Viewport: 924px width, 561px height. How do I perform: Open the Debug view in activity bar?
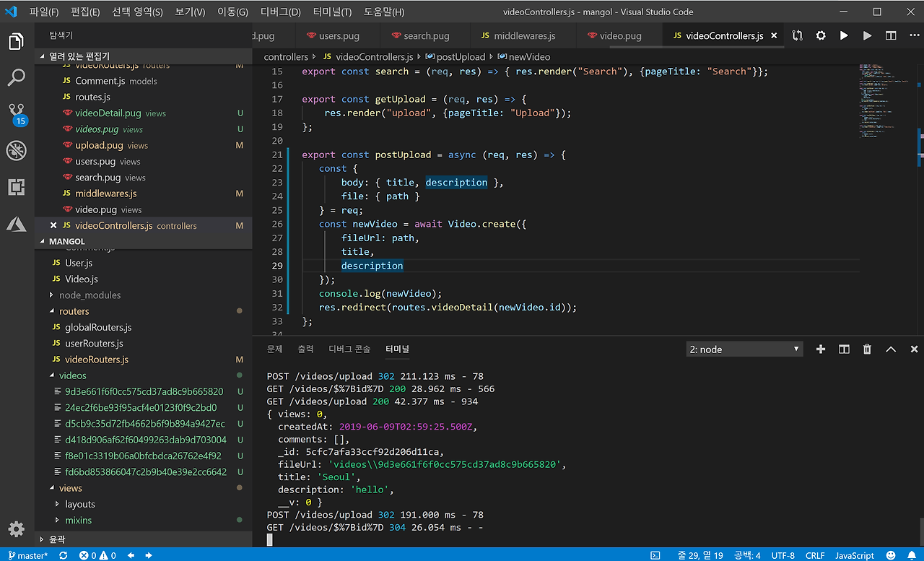(17, 150)
